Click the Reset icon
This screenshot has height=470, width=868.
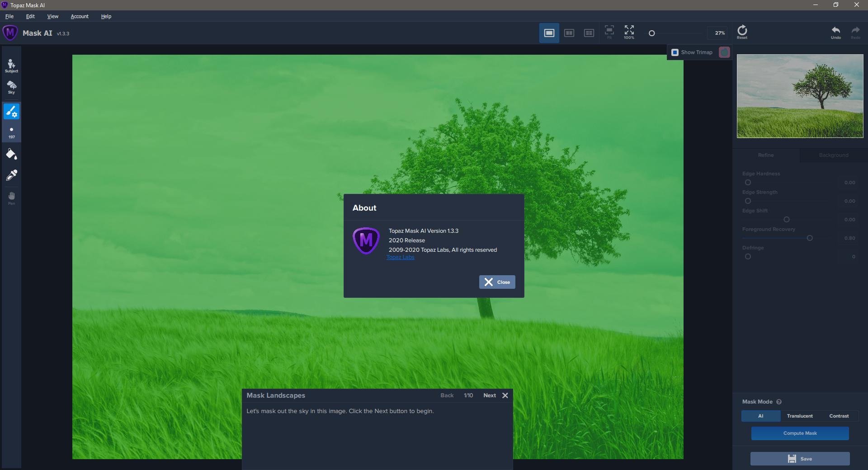coord(742,32)
